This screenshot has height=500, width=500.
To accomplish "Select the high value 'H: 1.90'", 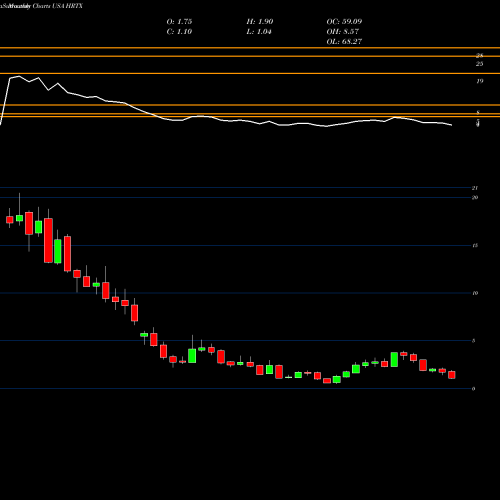I will [x=260, y=22].
